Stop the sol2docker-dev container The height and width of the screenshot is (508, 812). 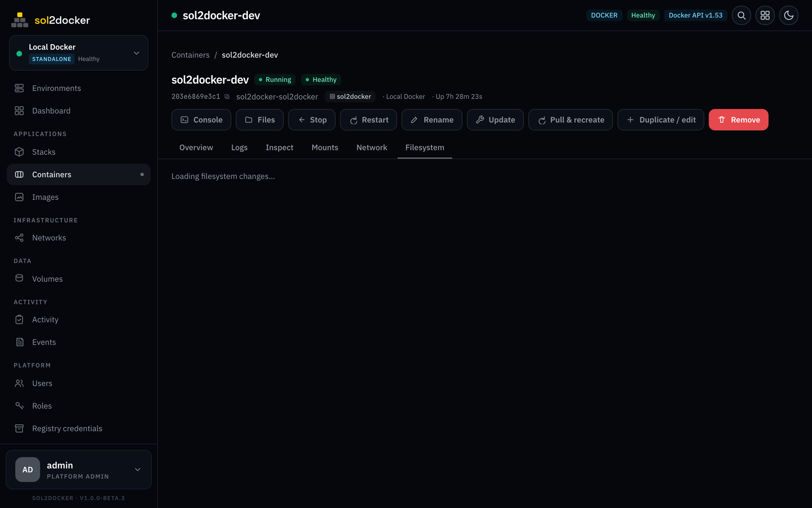[x=311, y=119]
